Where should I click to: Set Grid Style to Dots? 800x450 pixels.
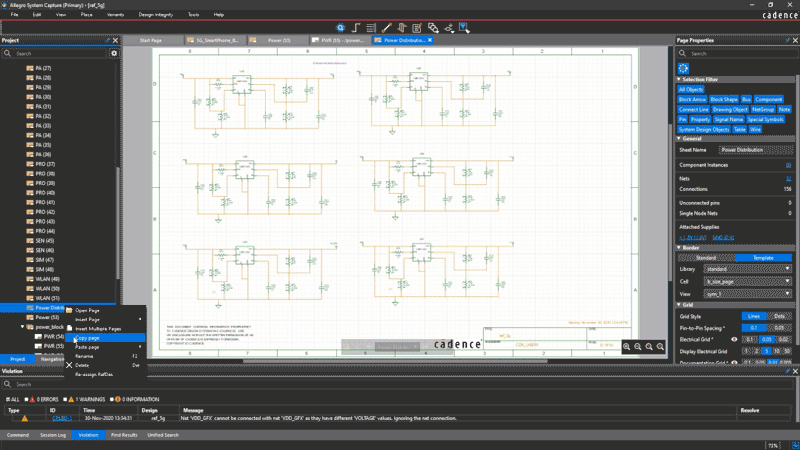[x=779, y=316]
